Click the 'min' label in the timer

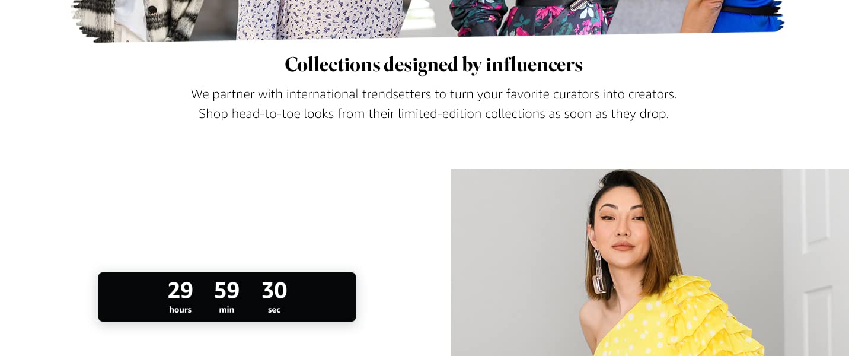[226, 310]
